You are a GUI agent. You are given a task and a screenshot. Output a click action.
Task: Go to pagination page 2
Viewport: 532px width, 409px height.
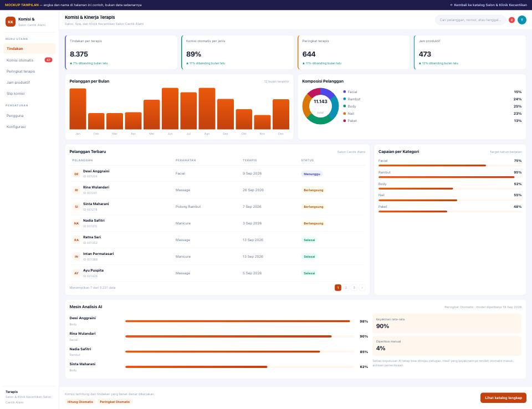click(346, 288)
